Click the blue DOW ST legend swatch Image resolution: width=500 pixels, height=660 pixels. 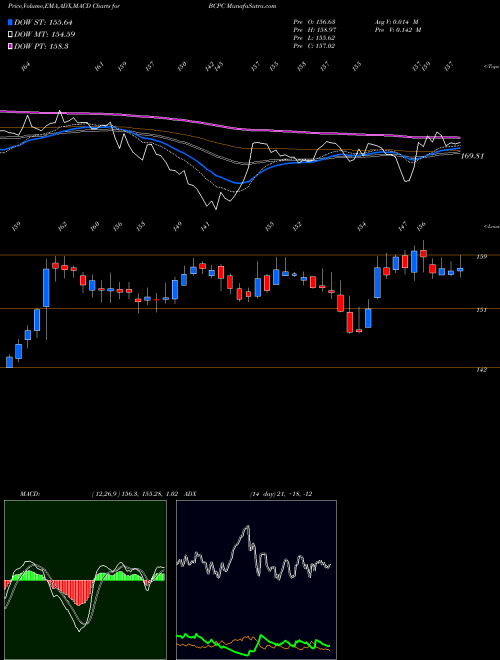(10, 23)
